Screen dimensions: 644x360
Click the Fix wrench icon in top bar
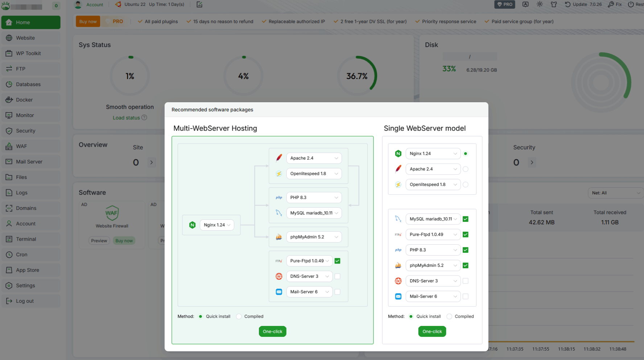tap(611, 4)
